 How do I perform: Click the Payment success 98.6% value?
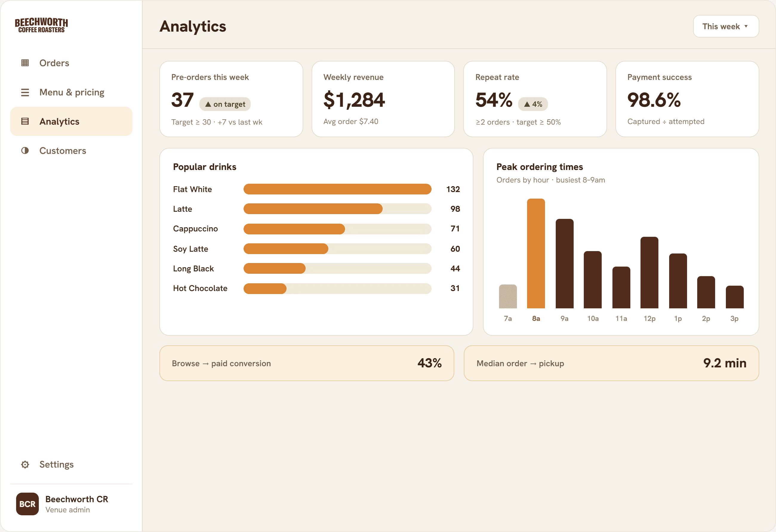pos(654,100)
